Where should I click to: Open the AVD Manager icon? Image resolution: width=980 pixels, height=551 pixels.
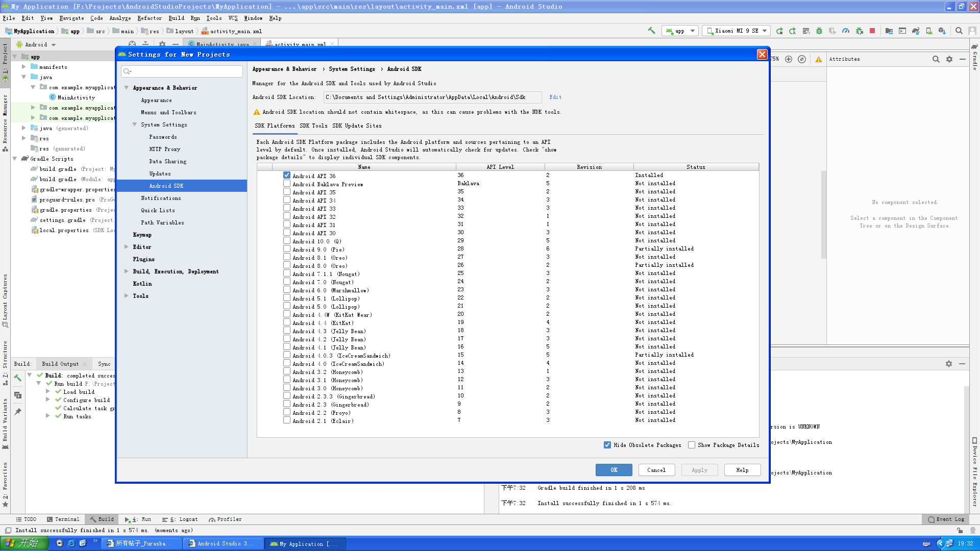929,31
